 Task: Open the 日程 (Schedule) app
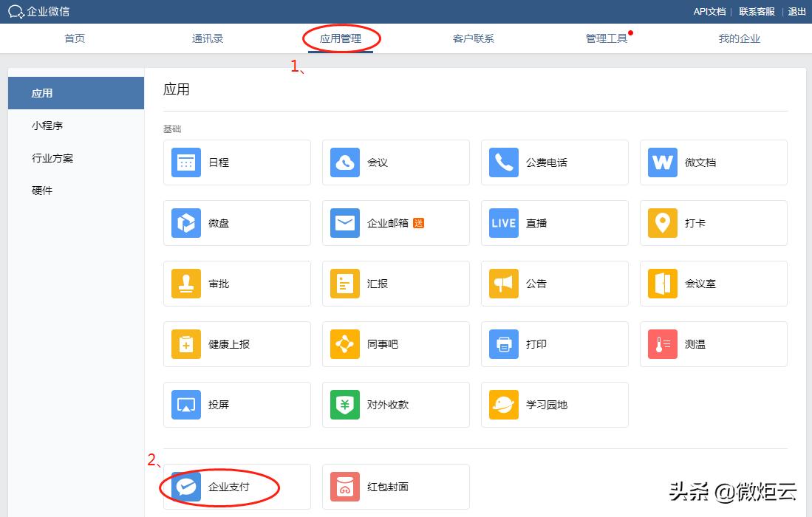[x=236, y=162]
